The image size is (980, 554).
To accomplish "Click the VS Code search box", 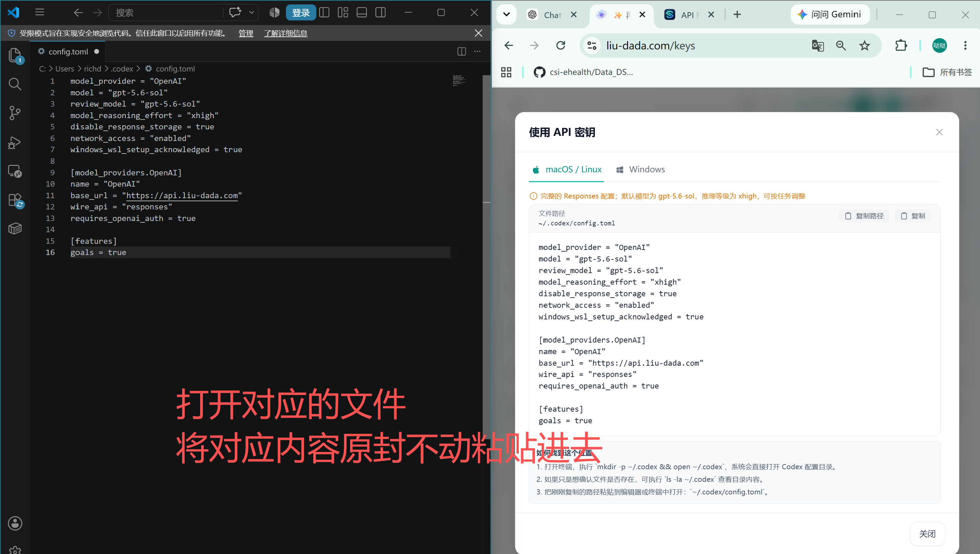I will 166,13.
